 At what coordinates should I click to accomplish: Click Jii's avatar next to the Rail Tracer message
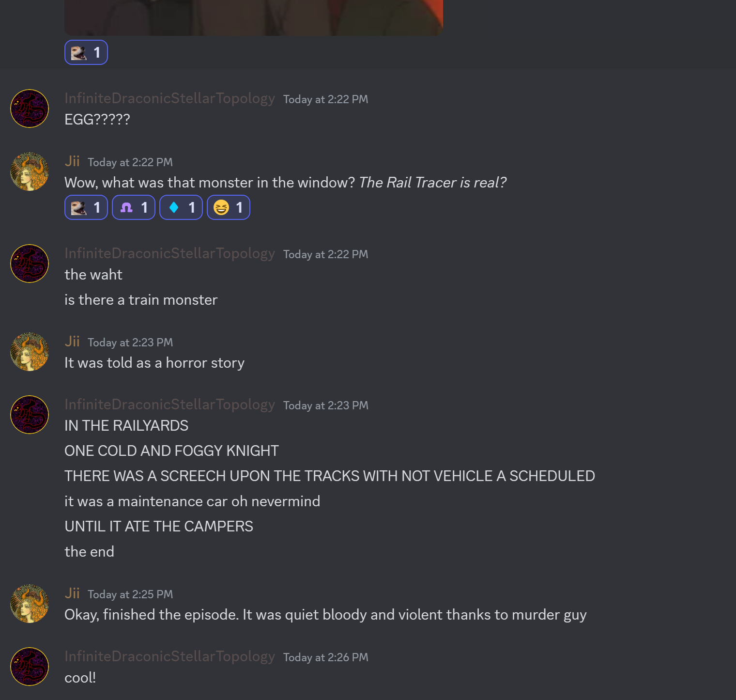(x=30, y=171)
